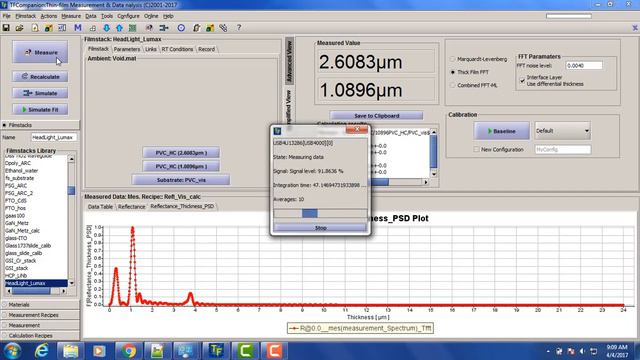Open the Filmstack menu
This screenshot has height=360, width=640.
click(26, 16)
